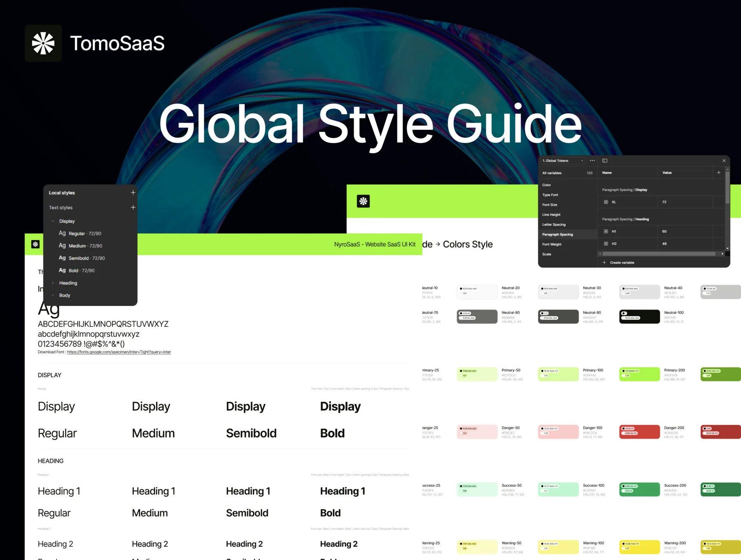Select the Neutral-100 black color swatch

(639, 316)
